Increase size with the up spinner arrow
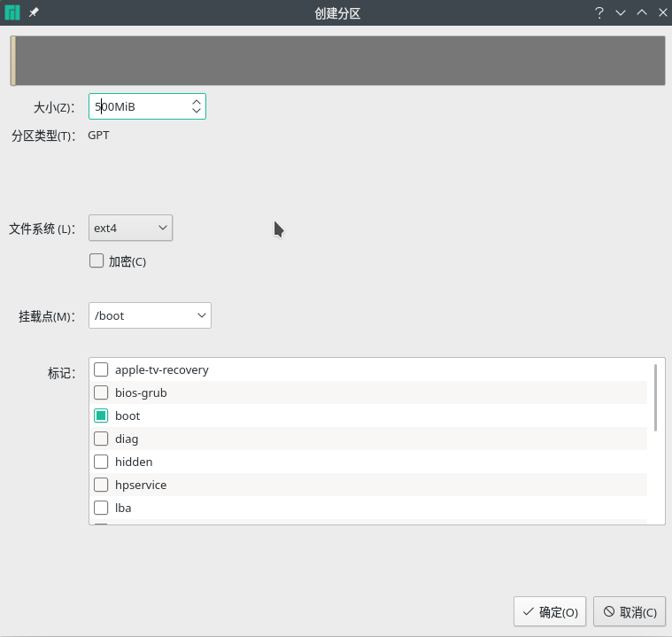The width and height of the screenshot is (672, 637). pos(197,102)
